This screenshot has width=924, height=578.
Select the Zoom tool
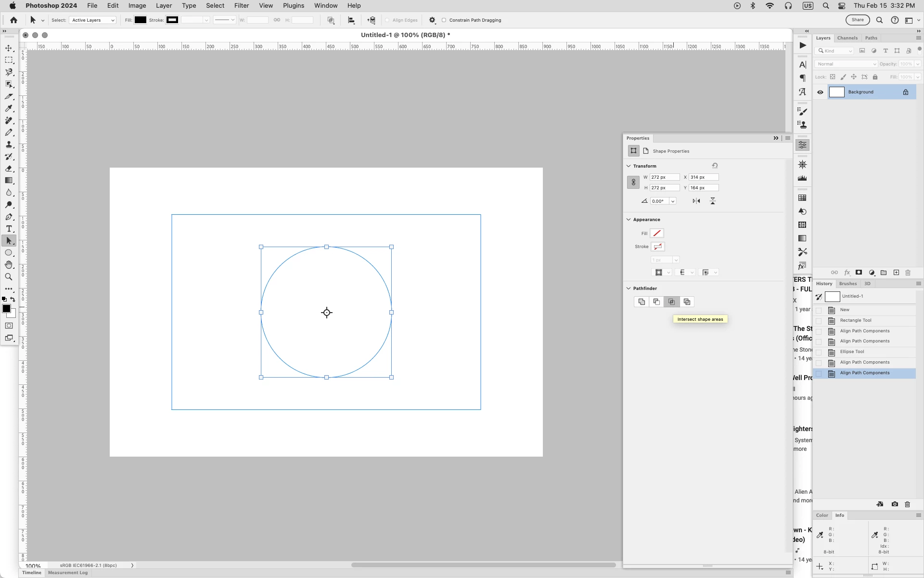9,277
